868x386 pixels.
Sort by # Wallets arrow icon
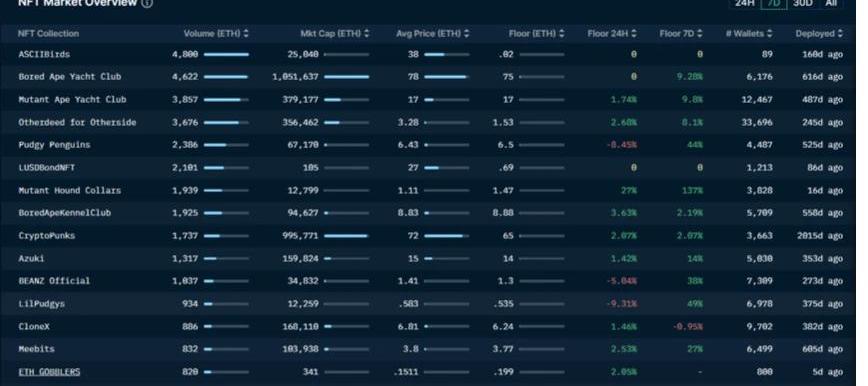point(770,34)
